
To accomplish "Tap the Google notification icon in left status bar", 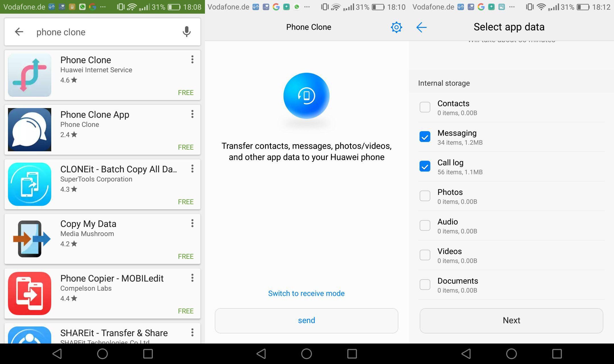I will (92, 7).
